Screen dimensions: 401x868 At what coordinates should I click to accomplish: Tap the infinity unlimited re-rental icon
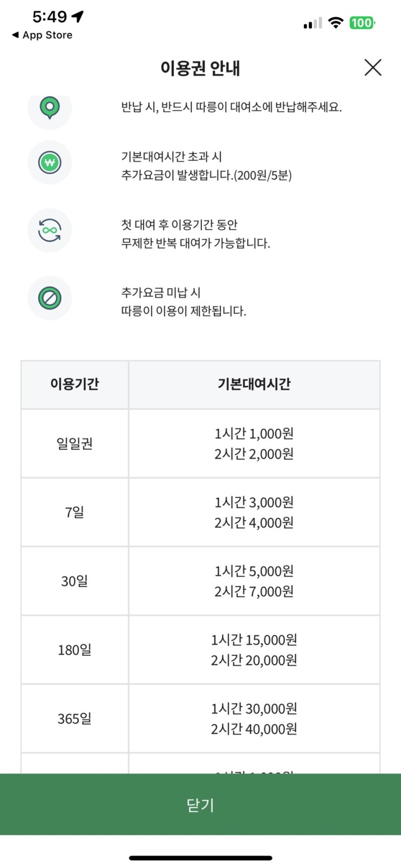pyautogui.click(x=50, y=231)
